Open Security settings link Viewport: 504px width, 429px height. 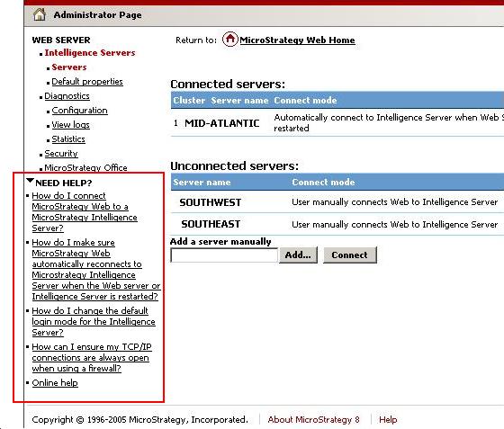pos(61,154)
